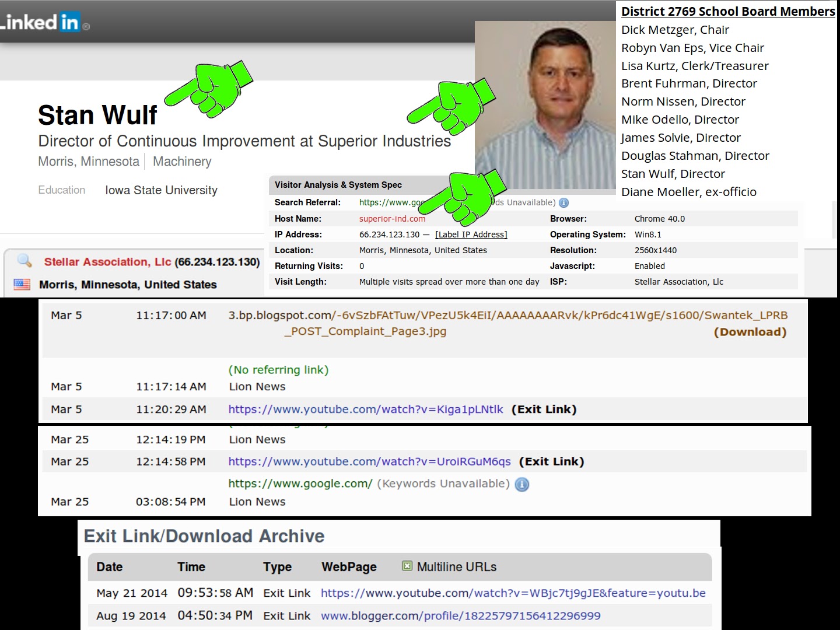Click the Stan Wulf profile name
This screenshot has width=840, height=630.
tap(97, 115)
